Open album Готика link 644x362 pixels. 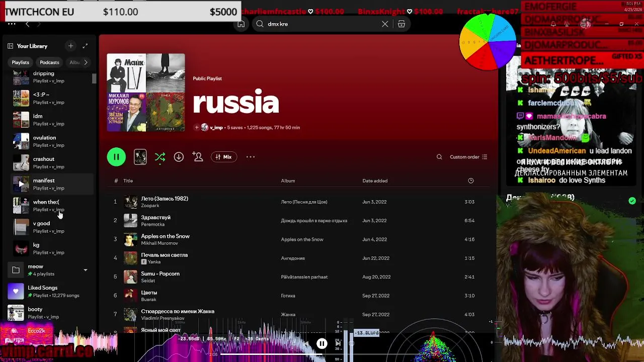point(288,296)
